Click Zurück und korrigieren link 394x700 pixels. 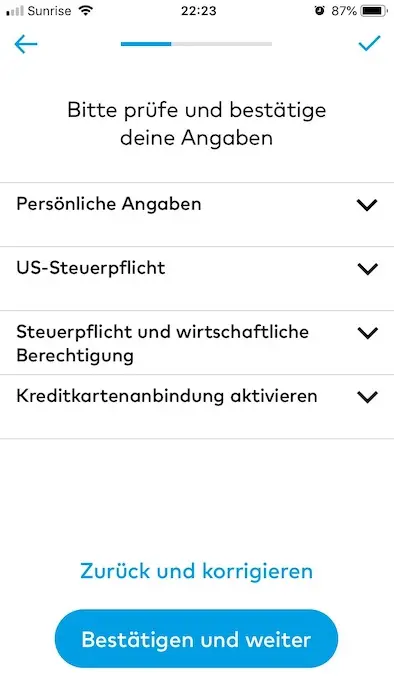click(x=196, y=571)
